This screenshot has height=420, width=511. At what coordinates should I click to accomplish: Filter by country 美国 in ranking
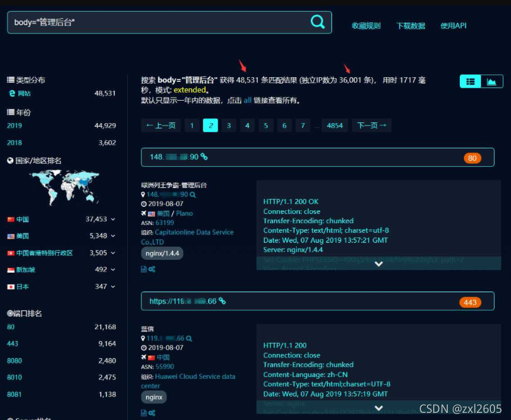coord(22,236)
